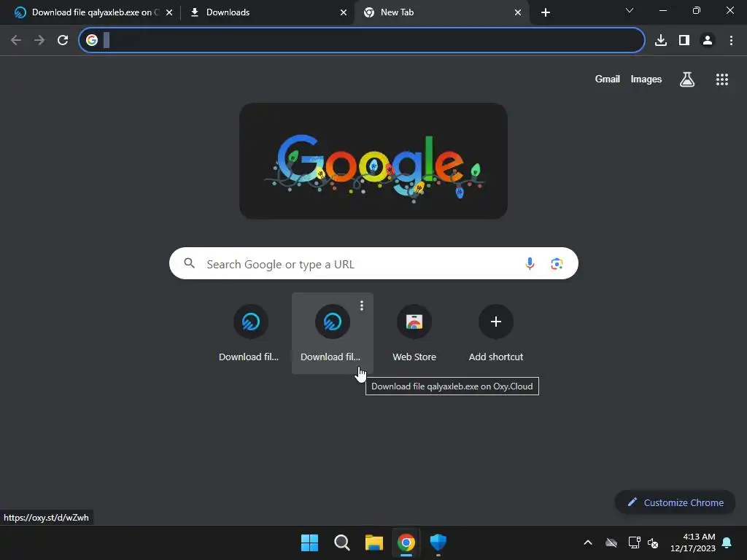Switch to the Downloads tab
The height and width of the screenshot is (560, 747).
(x=267, y=12)
